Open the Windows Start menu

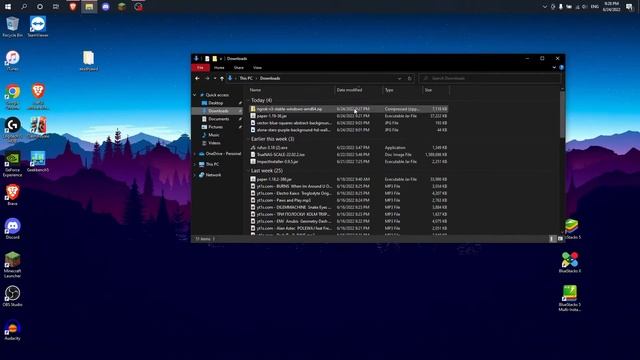pos(8,7)
